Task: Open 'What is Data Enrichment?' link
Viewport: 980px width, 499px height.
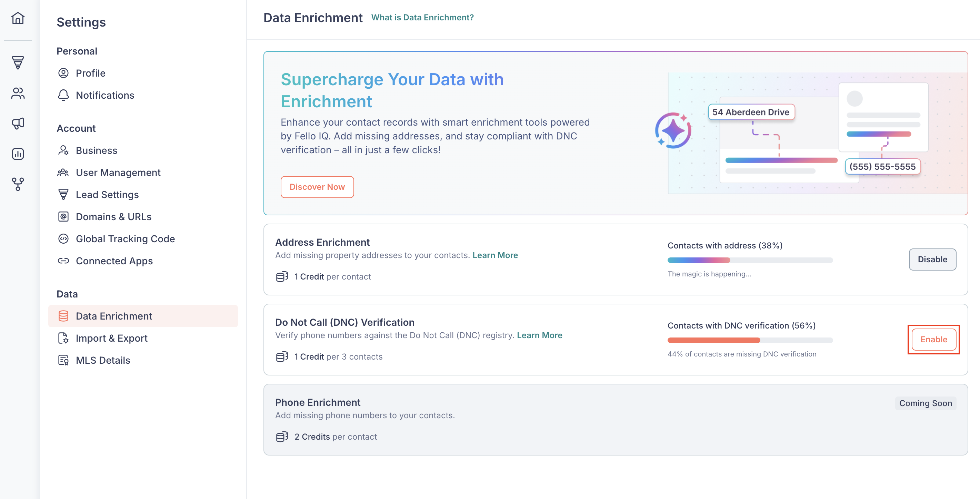Action: (x=422, y=18)
